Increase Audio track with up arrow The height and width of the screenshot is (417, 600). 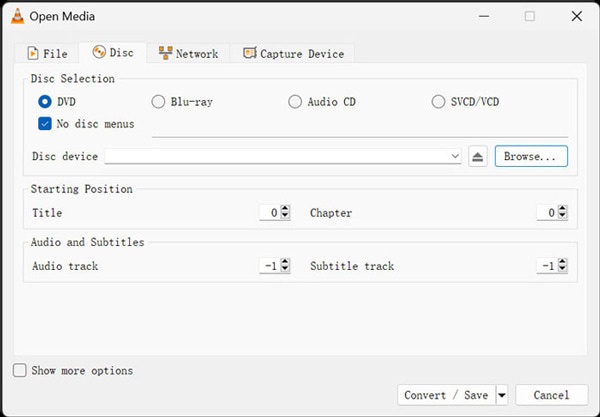pyautogui.click(x=285, y=262)
